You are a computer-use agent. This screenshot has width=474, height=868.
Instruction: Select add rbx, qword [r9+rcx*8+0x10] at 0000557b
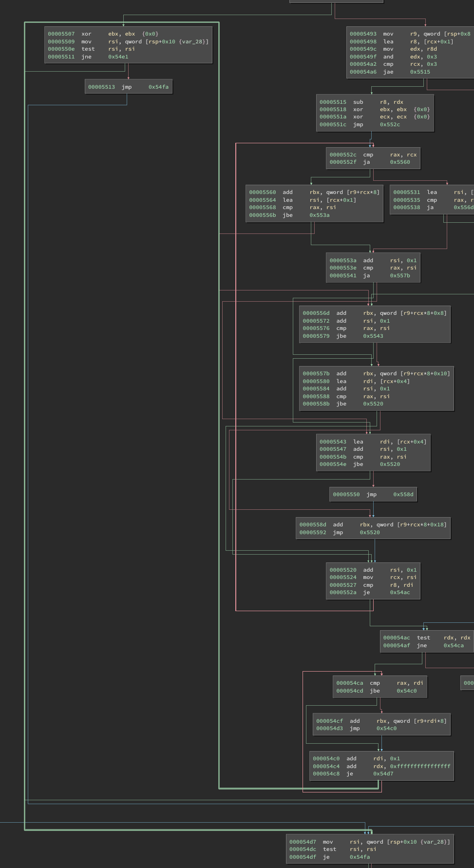pos(376,373)
